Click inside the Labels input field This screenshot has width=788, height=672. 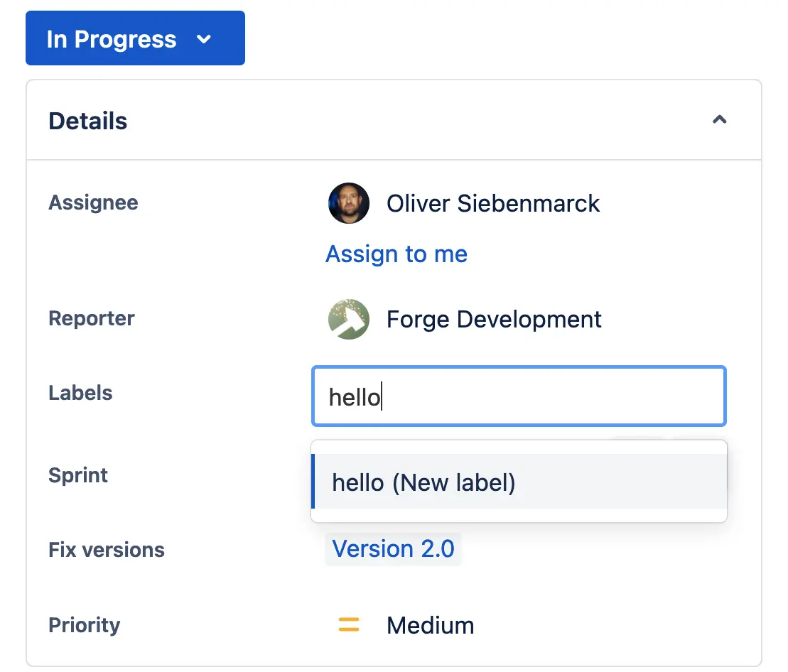click(x=519, y=396)
